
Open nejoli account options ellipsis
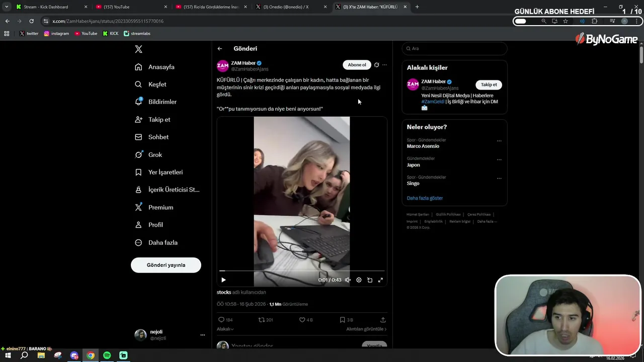(x=203, y=335)
